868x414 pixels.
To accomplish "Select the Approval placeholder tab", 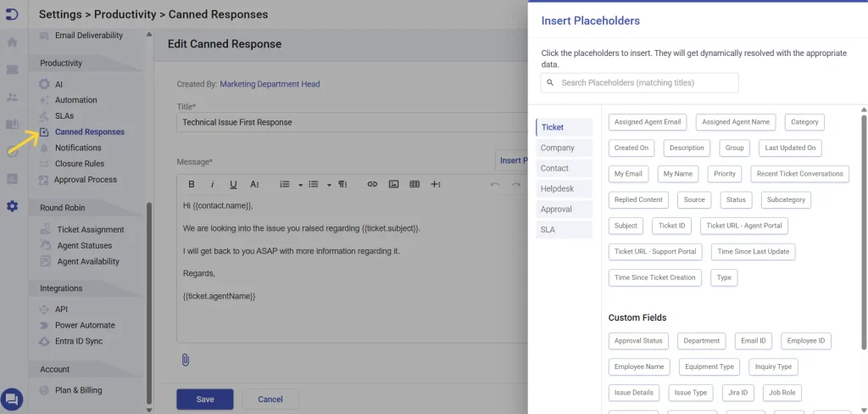I will [x=564, y=210].
